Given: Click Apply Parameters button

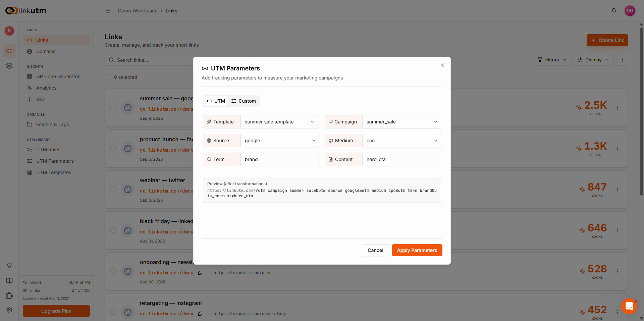Looking at the screenshot, I should click(x=417, y=250).
